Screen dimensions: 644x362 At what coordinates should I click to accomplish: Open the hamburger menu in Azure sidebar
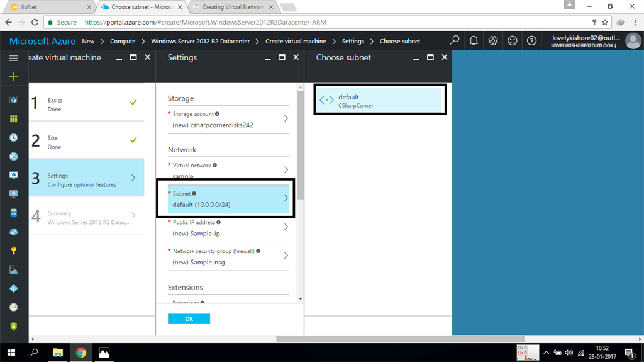14,58
